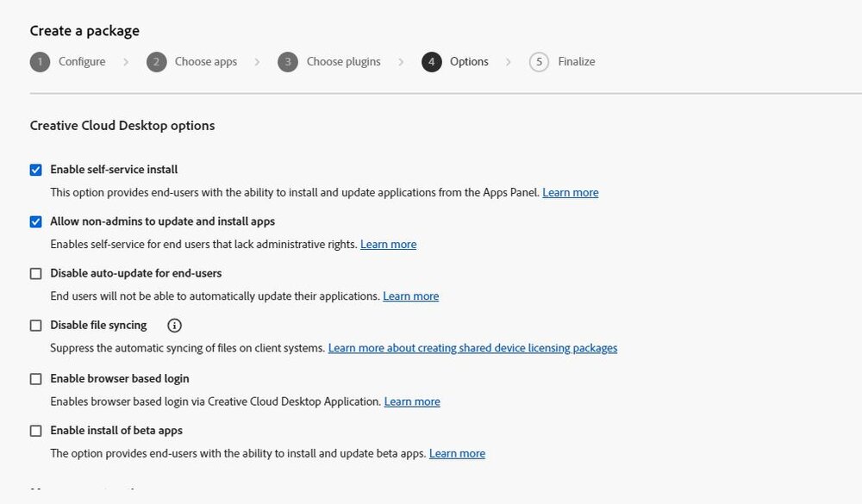Screen dimensions: 862x504
Task: Uncheck Enable self-service install
Action: (35, 170)
